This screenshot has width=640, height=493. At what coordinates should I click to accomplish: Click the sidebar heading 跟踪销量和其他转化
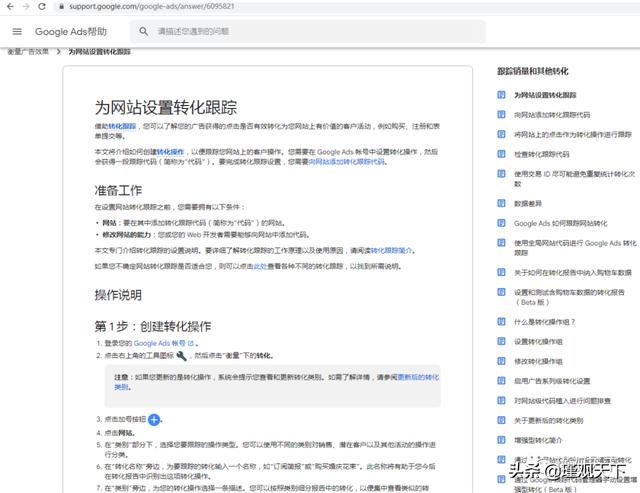[533, 71]
